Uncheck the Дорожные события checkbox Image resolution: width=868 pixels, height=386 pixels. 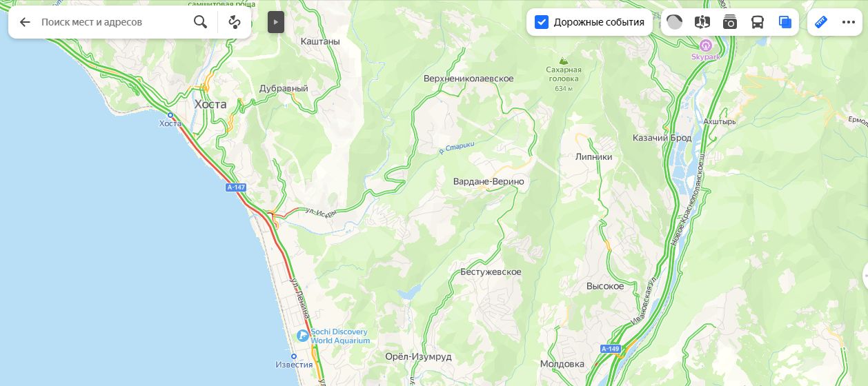[x=542, y=22]
